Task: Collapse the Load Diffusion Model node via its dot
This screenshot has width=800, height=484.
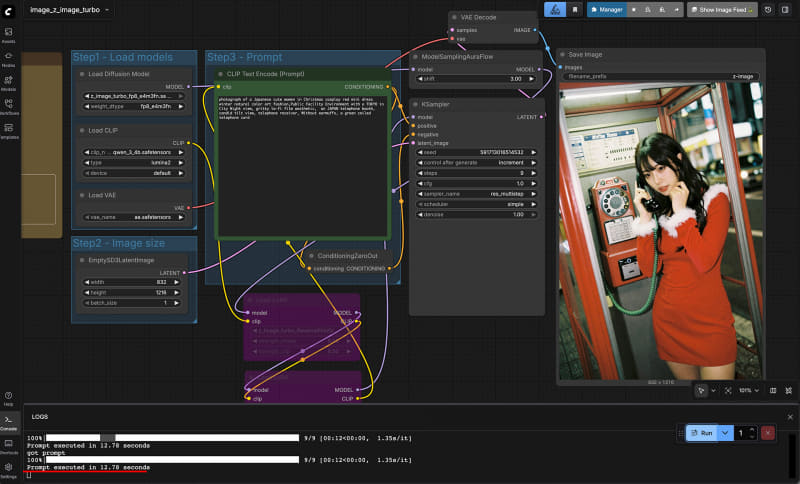Action: [82, 74]
